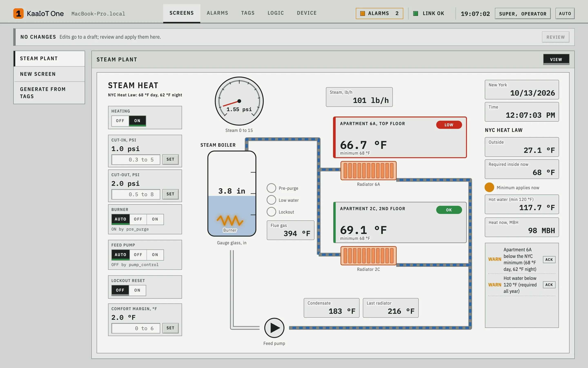Acknowledge the Apartment 6A warning
Image resolution: width=588 pixels, height=368 pixels.
(549, 259)
